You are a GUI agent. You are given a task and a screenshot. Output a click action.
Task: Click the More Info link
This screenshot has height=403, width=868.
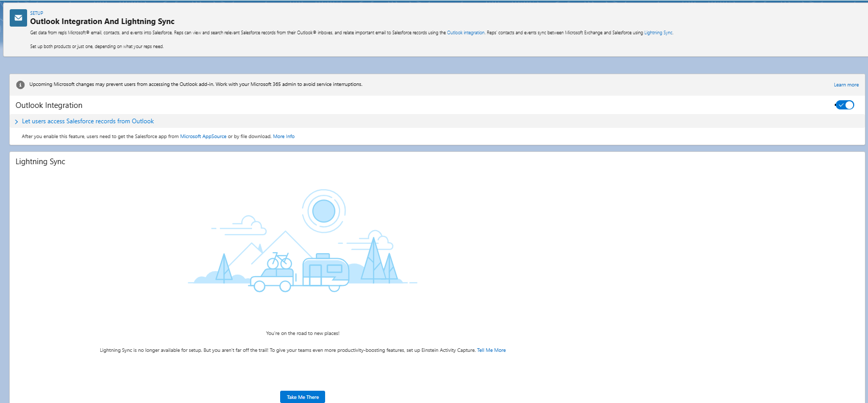(x=284, y=137)
